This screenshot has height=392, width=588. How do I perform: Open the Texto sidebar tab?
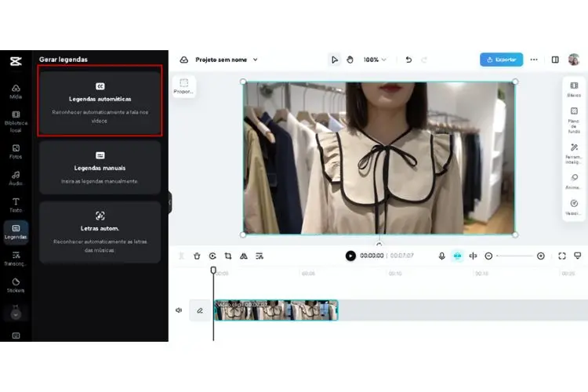tap(16, 205)
